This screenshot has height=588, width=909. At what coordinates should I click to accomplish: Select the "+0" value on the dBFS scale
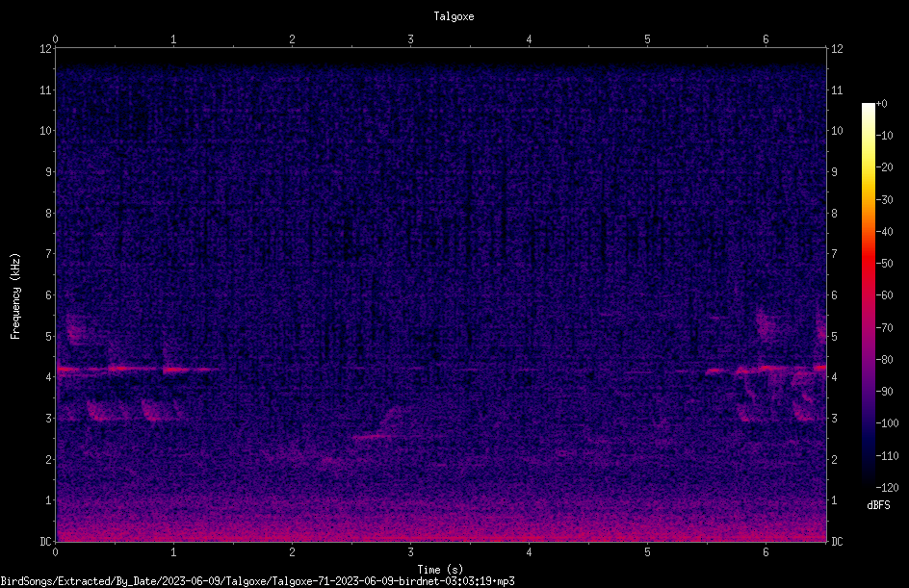click(x=882, y=104)
